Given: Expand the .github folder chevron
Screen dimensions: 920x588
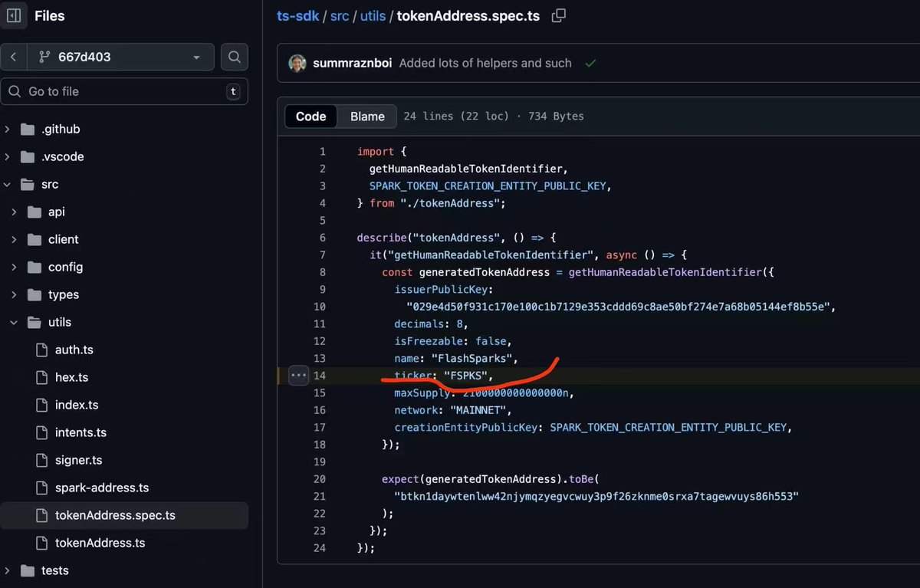Looking at the screenshot, I should [x=8, y=130].
